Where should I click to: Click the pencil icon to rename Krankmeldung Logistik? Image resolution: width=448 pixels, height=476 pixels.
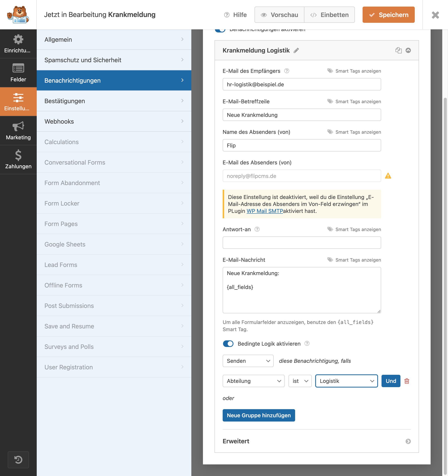pyautogui.click(x=296, y=51)
